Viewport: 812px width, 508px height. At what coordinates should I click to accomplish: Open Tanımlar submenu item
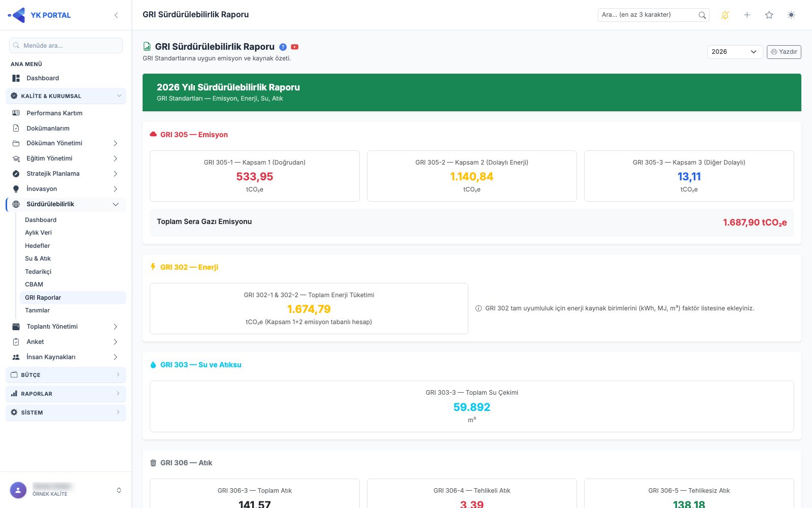click(x=38, y=310)
